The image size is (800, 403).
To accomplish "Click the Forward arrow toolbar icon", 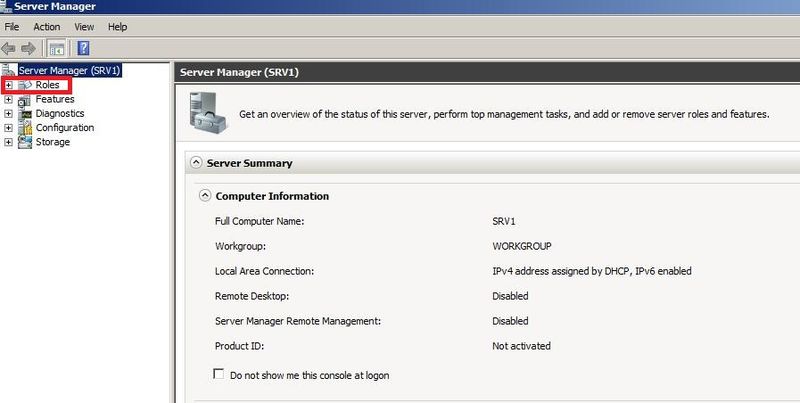I will (28, 48).
